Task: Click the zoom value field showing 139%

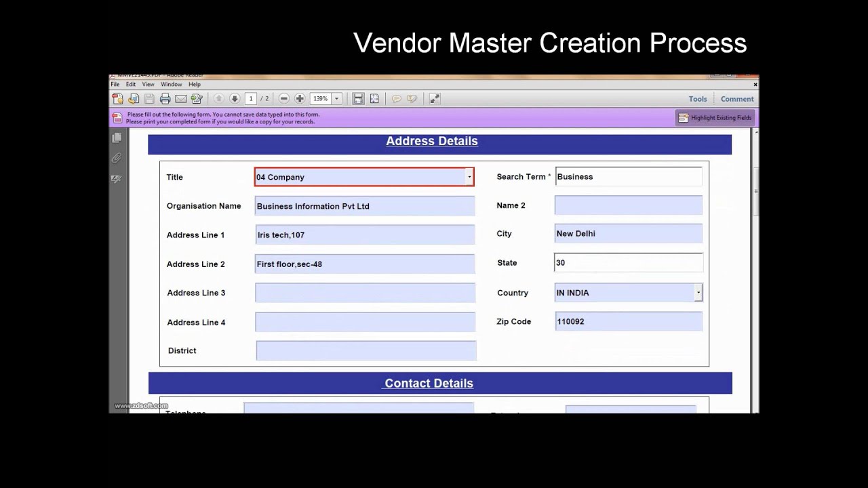Action: tap(321, 99)
